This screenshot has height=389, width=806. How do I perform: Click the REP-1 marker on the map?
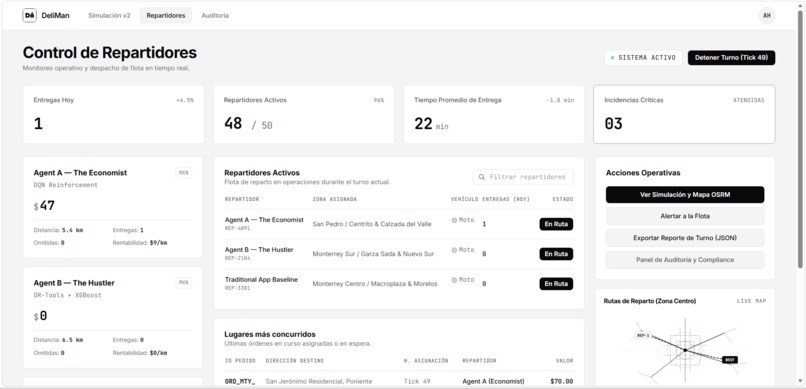point(643,336)
